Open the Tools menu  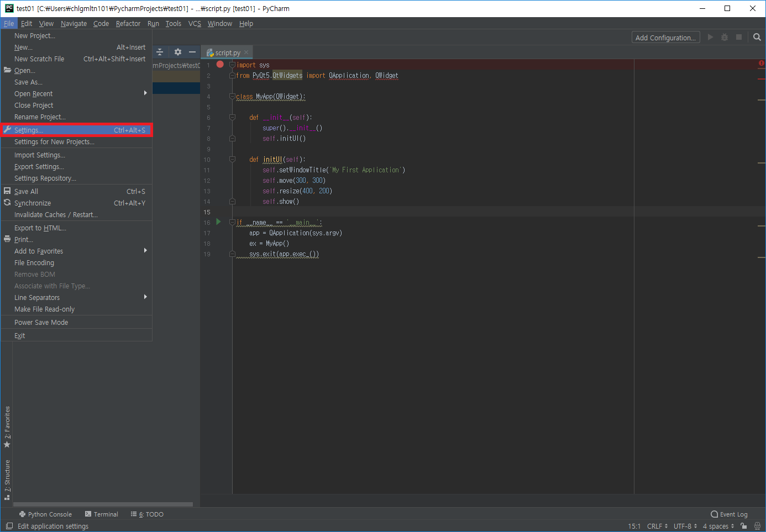coord(173,23)
